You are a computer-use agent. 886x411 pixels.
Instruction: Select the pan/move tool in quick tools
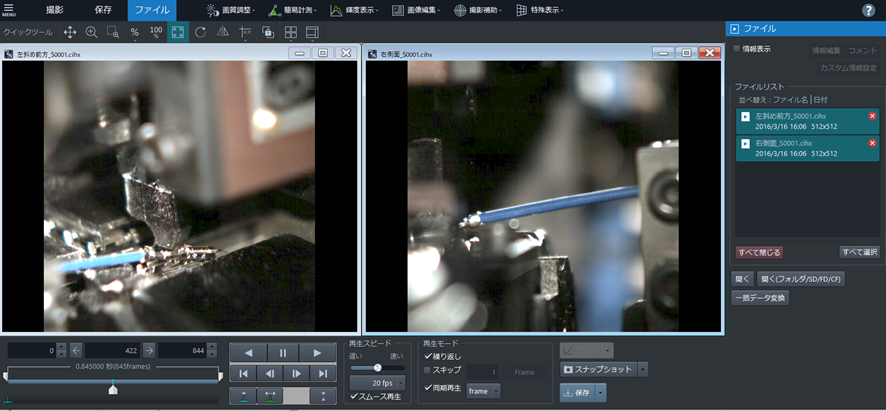70,32
